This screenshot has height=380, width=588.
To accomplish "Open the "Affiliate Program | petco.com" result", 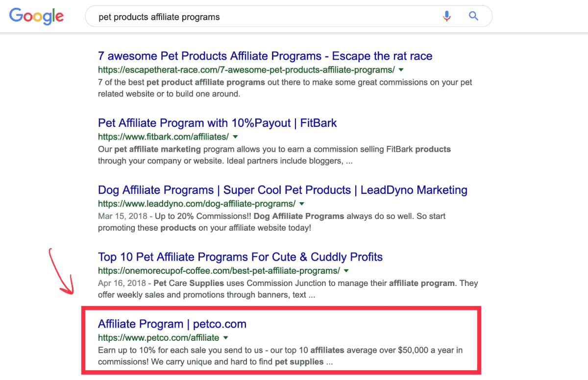I will pyautogui.click(x=172, y=324).
